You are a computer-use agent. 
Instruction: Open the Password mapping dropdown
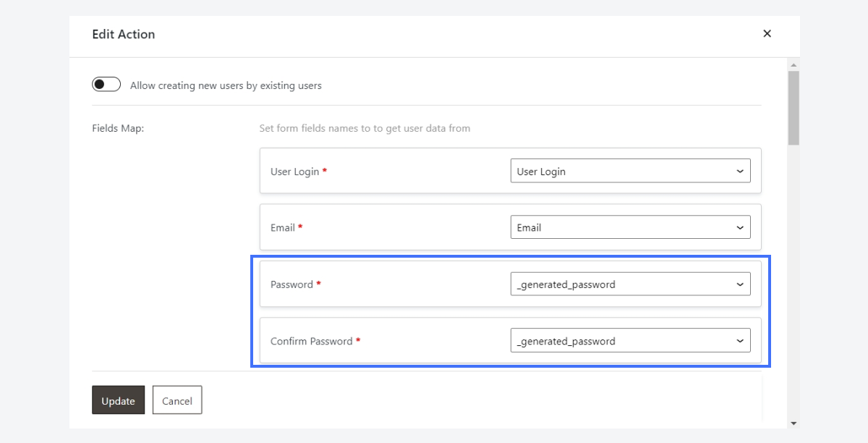point(629,284)
